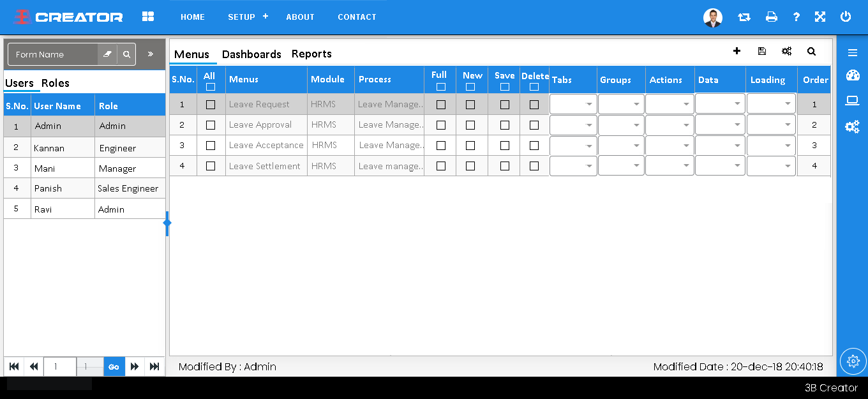Open the grid apps icon near logo
Viewport: 868px width, 399px height.
(x=148, y=17)
